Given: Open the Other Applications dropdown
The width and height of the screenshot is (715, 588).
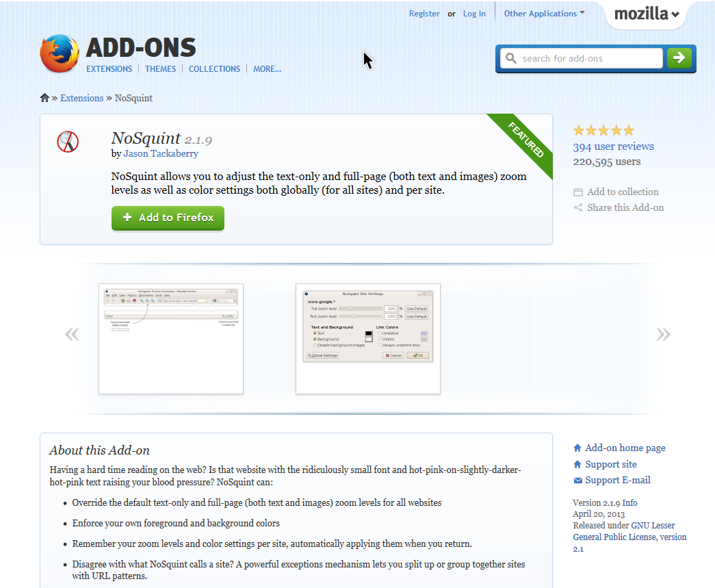Looking at the screenshot, I should pos(544,14).
